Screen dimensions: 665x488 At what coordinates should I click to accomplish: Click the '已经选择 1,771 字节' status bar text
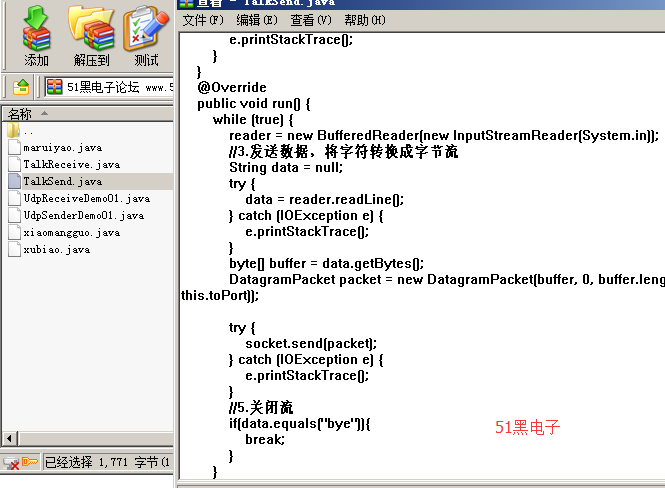click(107, 462)
